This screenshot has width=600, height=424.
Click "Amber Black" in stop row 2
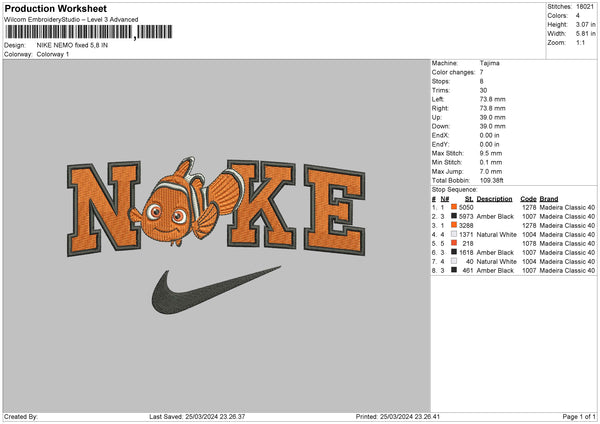point(495,217)
